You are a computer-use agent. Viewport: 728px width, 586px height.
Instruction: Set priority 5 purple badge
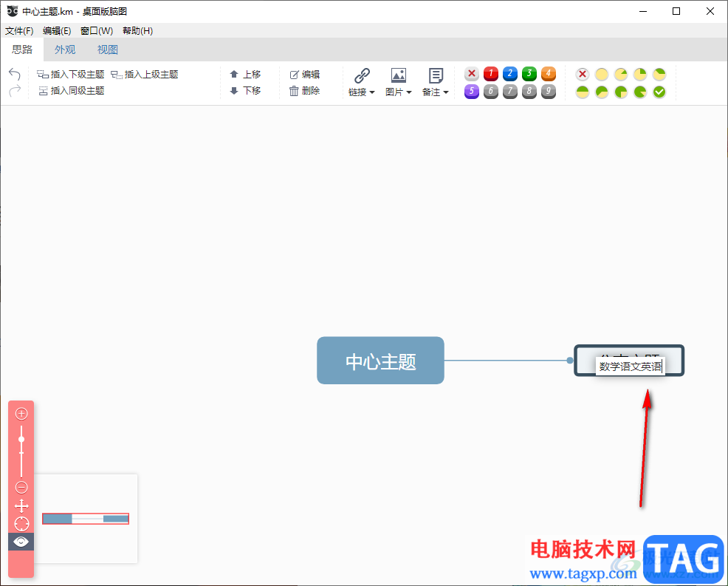tap(472, 91)
